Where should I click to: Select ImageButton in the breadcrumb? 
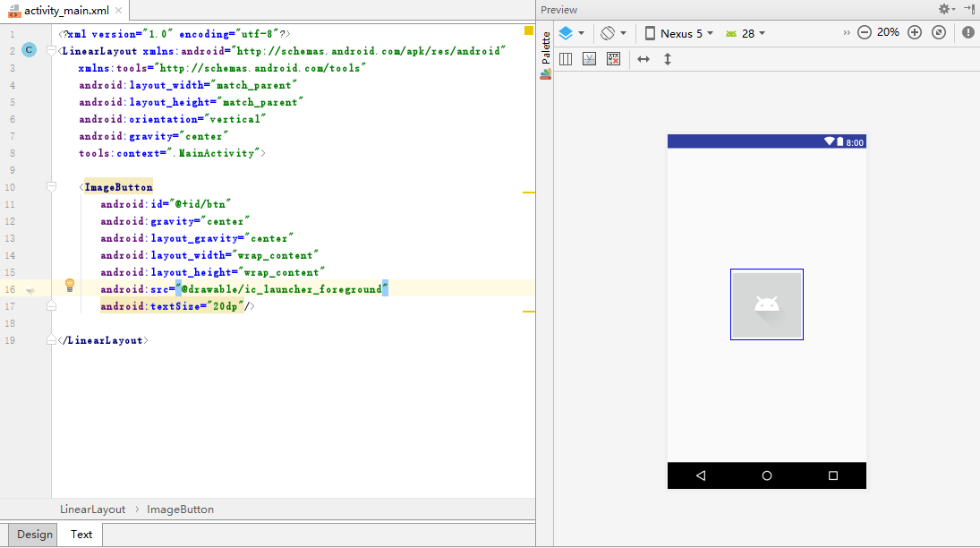click(x=180, y=509)
